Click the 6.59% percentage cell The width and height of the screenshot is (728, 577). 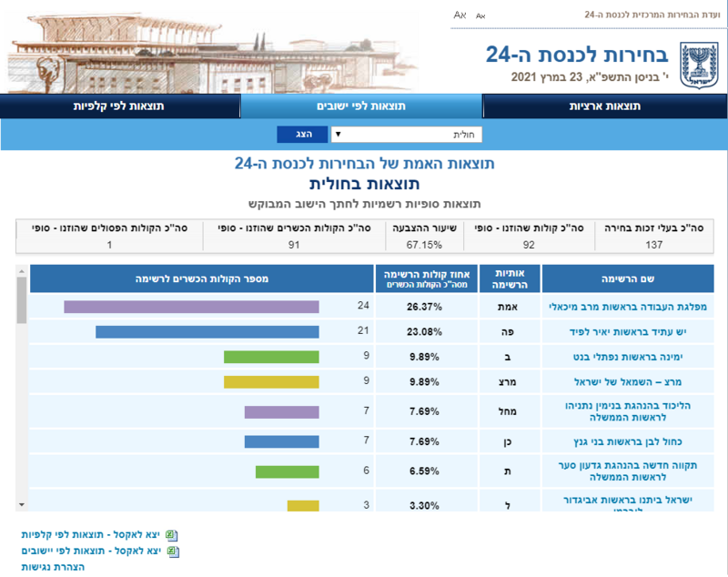424,471
